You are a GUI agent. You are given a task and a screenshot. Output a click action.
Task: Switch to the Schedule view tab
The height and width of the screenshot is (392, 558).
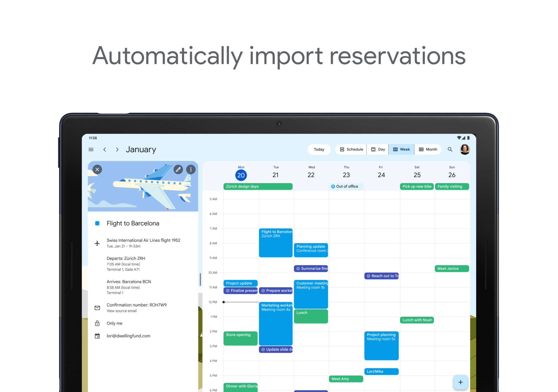coord(351,149)
